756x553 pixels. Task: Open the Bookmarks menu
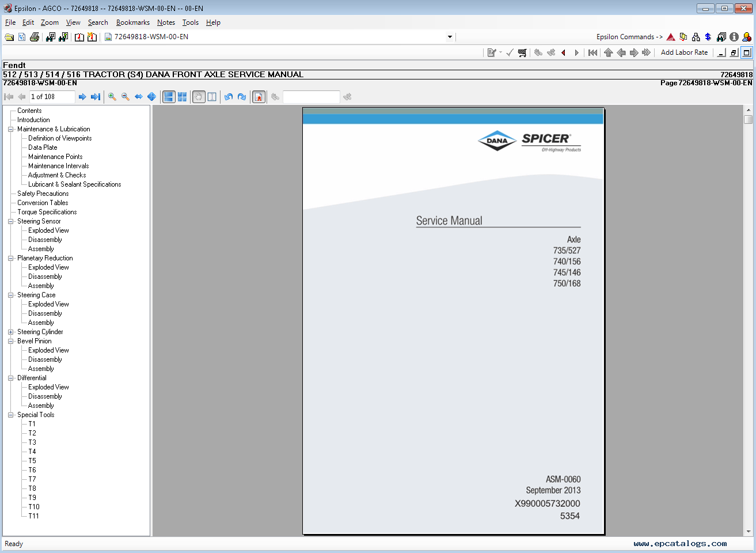point(133,22)
